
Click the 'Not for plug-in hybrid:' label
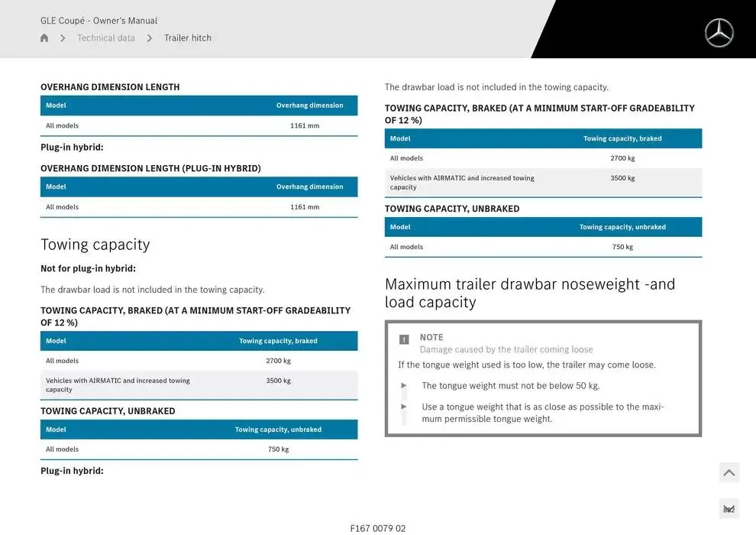pos(88,269)
